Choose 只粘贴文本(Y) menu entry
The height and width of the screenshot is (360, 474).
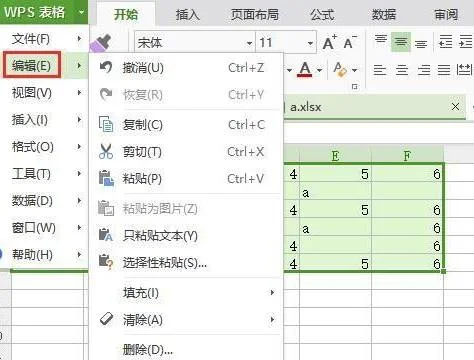(186, 236)
